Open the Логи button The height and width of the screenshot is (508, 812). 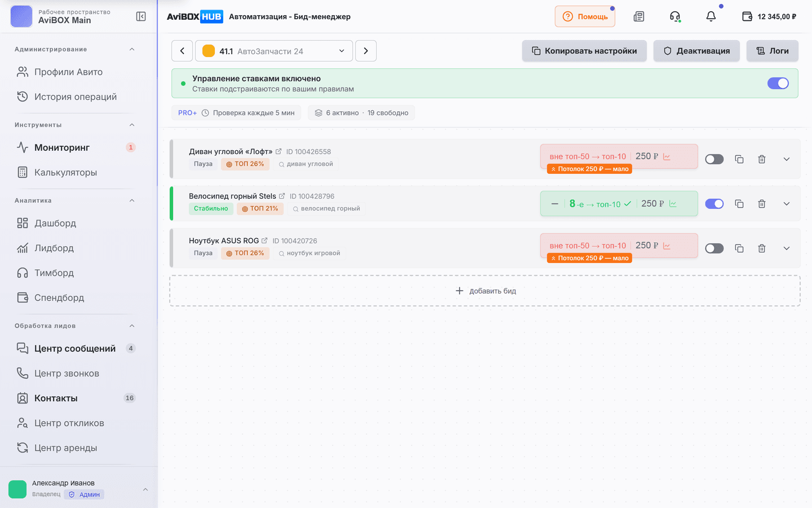(773, 51)
